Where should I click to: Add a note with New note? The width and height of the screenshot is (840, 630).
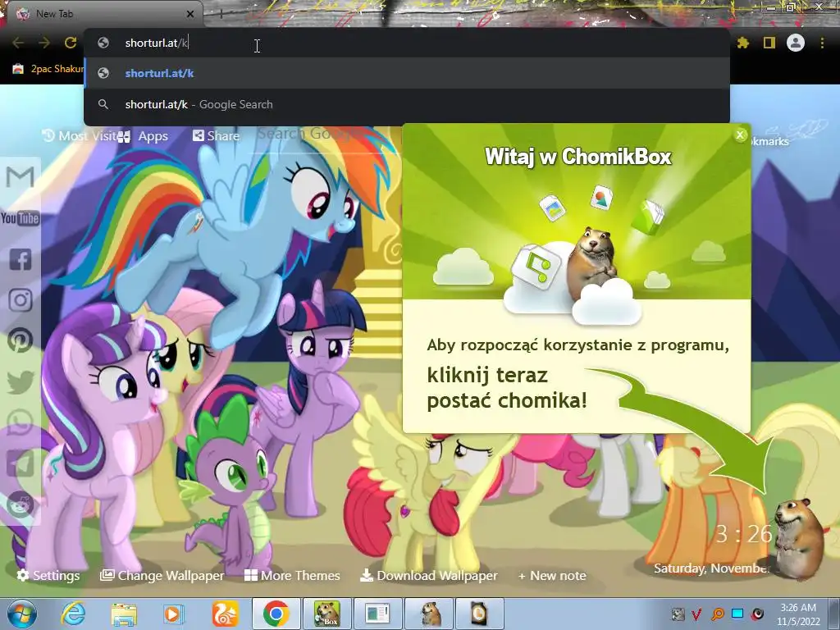552,575
